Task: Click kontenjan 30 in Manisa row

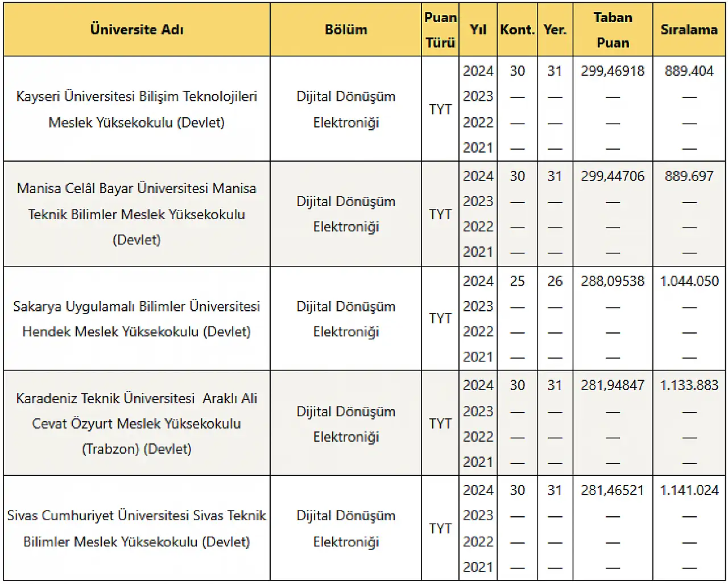Action: click(x=517, y=176)
